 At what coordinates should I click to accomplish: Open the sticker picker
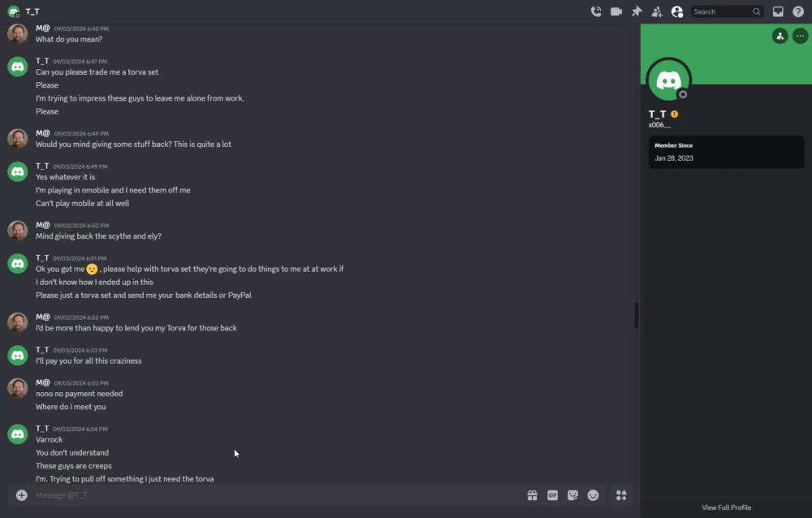pyautogui.click(x=572, y=495)
